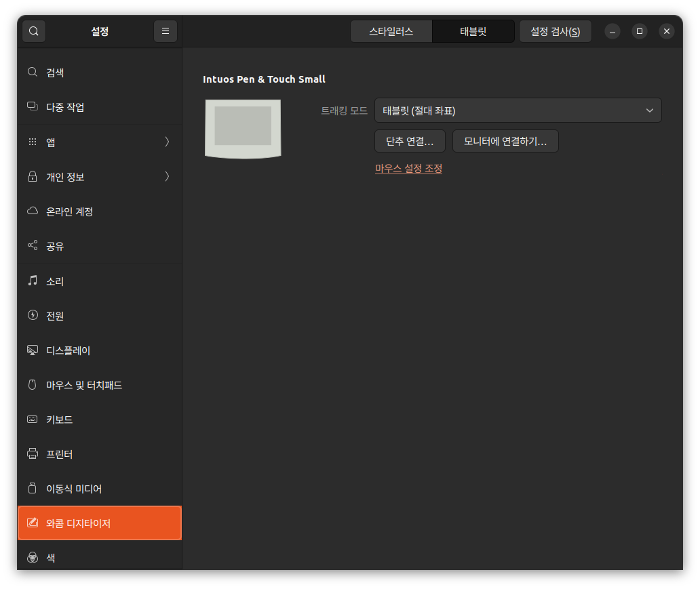Click the mouse icon beside 마우스 및 터치패드

pos(32,384)
